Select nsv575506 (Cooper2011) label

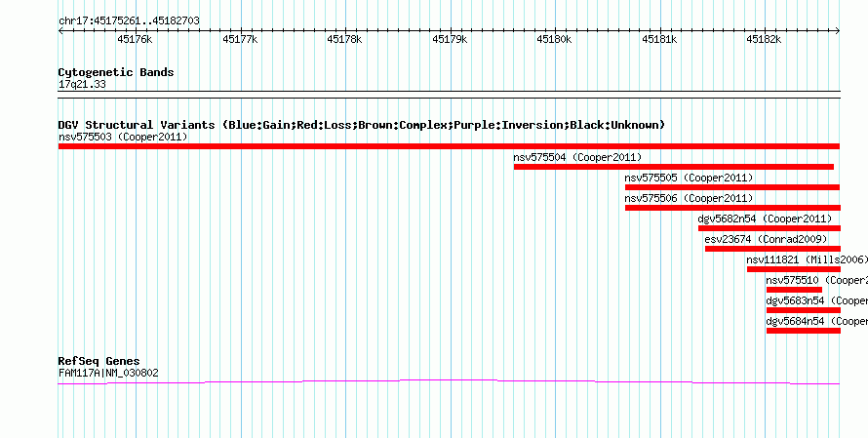click(x=690, y=198)
